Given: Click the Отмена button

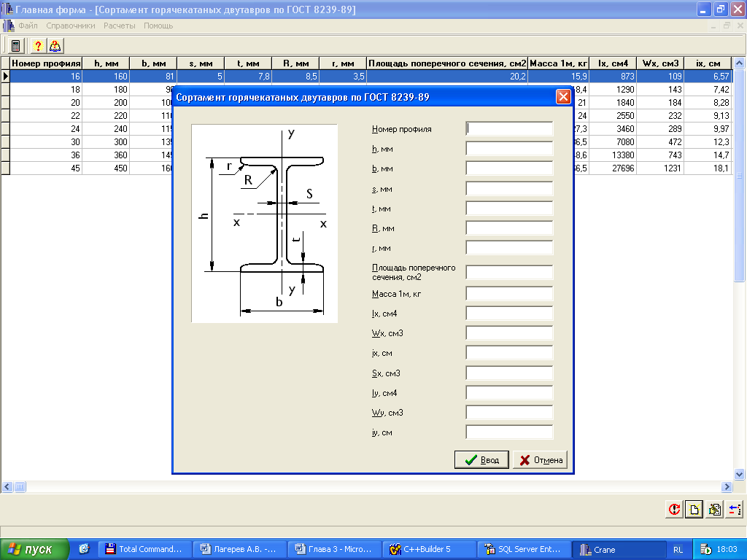Looking at the screenshot, I should click(x=541, y=460).
